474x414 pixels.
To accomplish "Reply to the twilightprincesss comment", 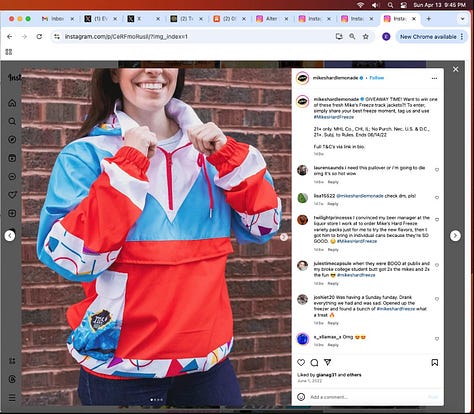I will pyautogui.click(x=333, y=250).
